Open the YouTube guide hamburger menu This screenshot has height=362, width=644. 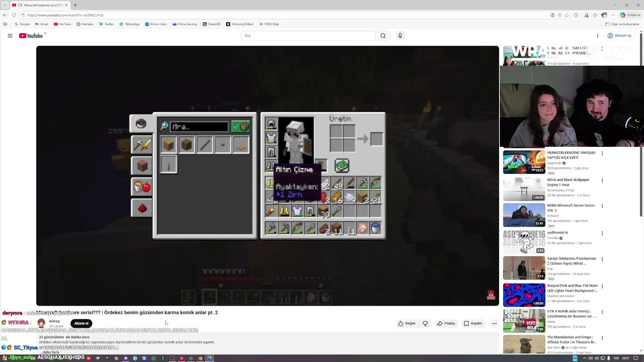tap(10, 36)
